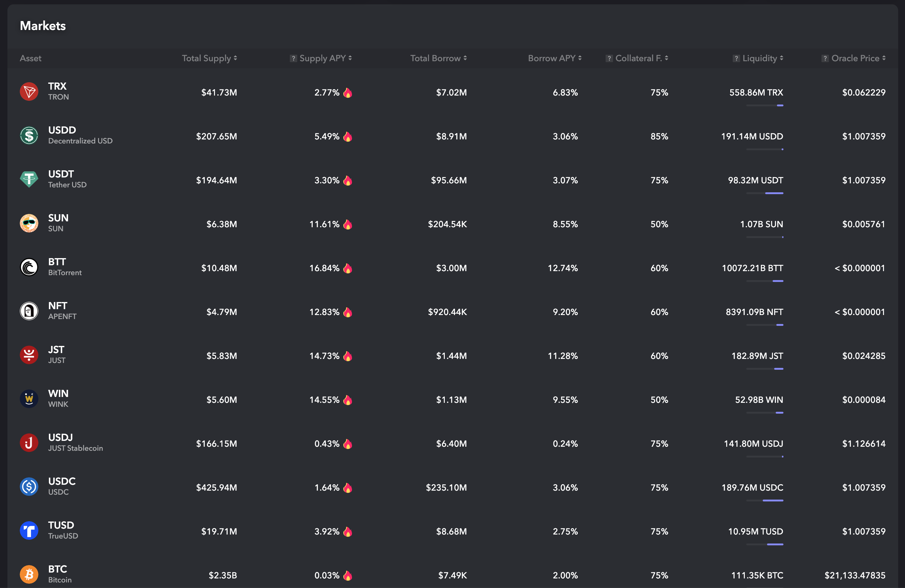
Task: Click the TRX TRON coin icon
Action: pos(29,92)
